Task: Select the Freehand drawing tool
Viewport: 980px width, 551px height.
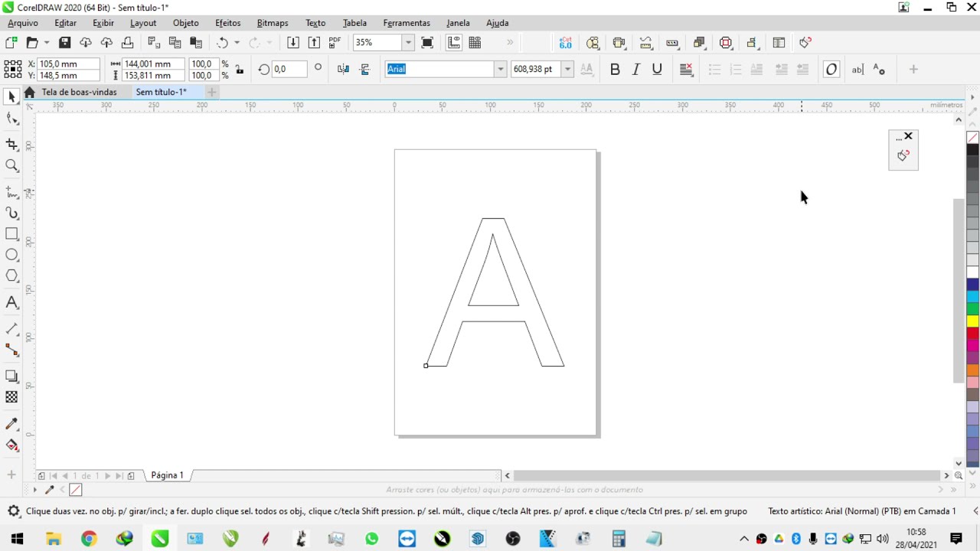Action: coord(11,191)
